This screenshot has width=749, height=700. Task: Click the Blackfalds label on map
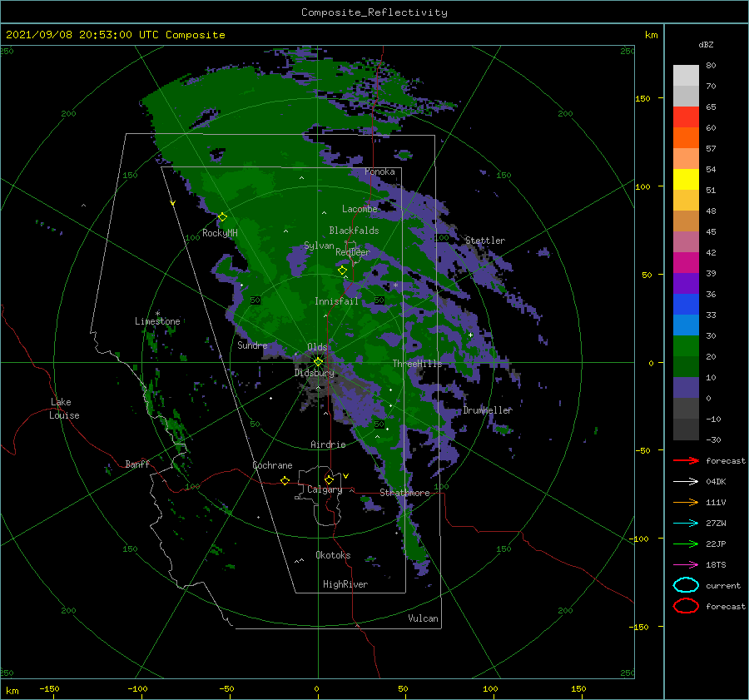(x=354, y=231)
